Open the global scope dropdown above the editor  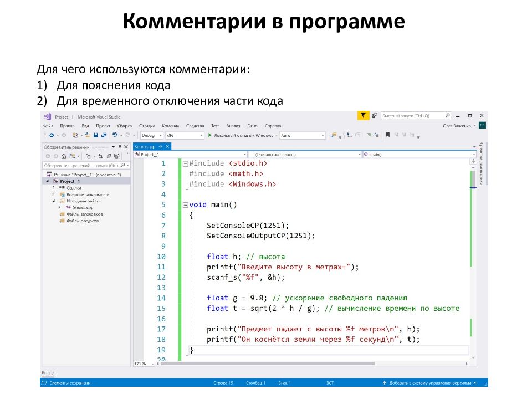pos(305,155)
